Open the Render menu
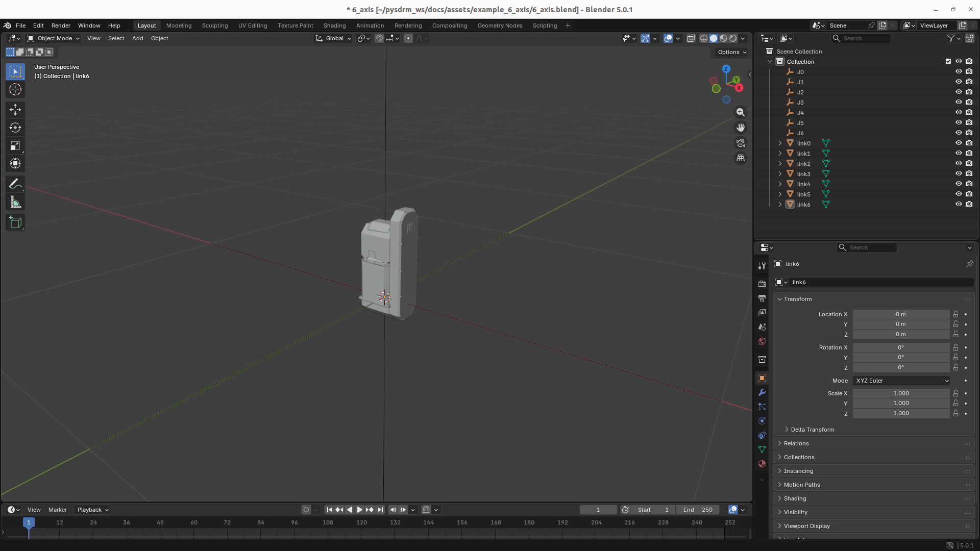Viewport: 980px width, 551px height. 61,26
